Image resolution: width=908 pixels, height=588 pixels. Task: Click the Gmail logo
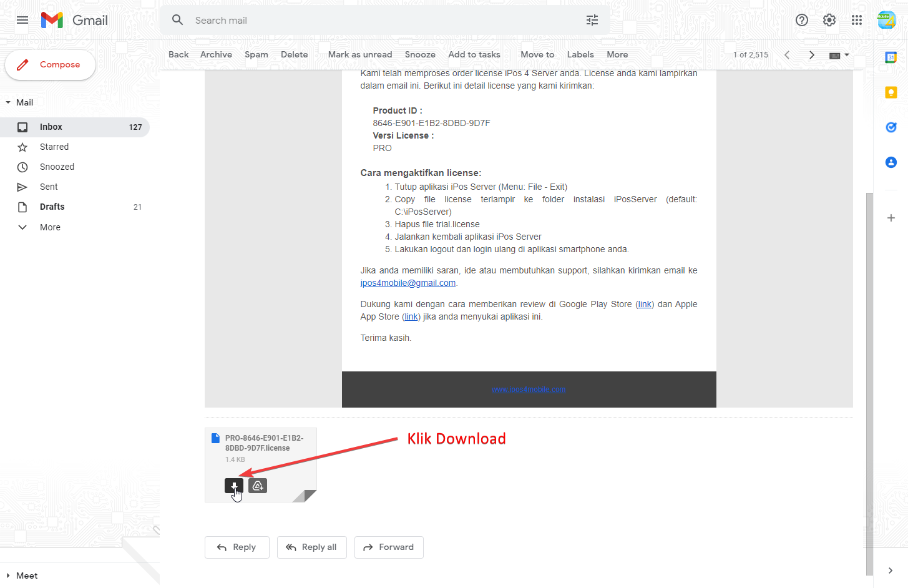coord(74,20)
